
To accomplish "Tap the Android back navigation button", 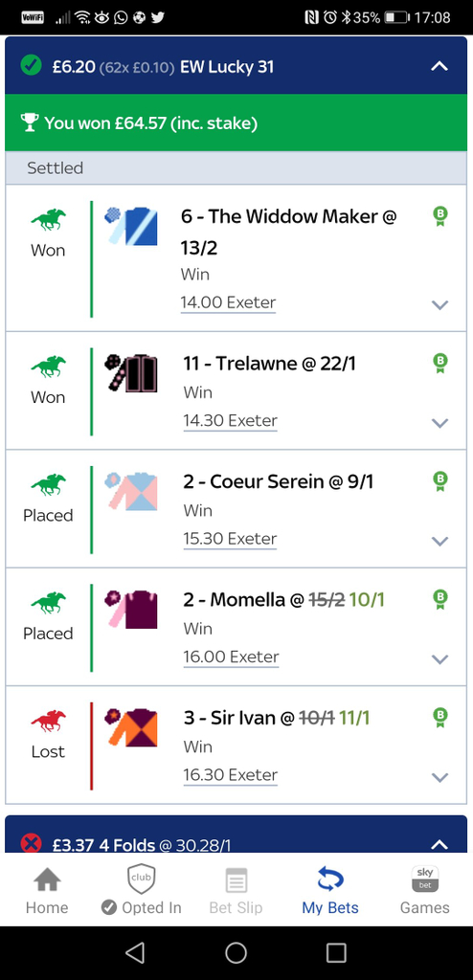I will (135, 952).
